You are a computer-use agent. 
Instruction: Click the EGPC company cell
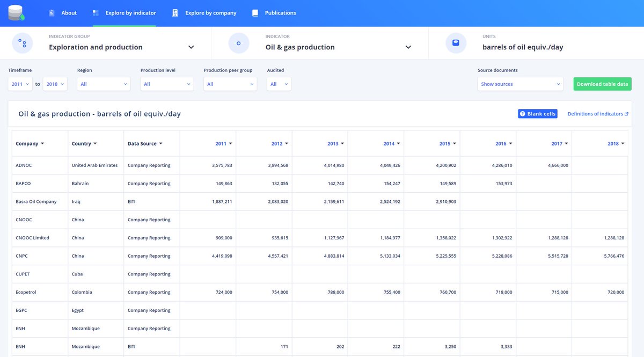point(40,310)
